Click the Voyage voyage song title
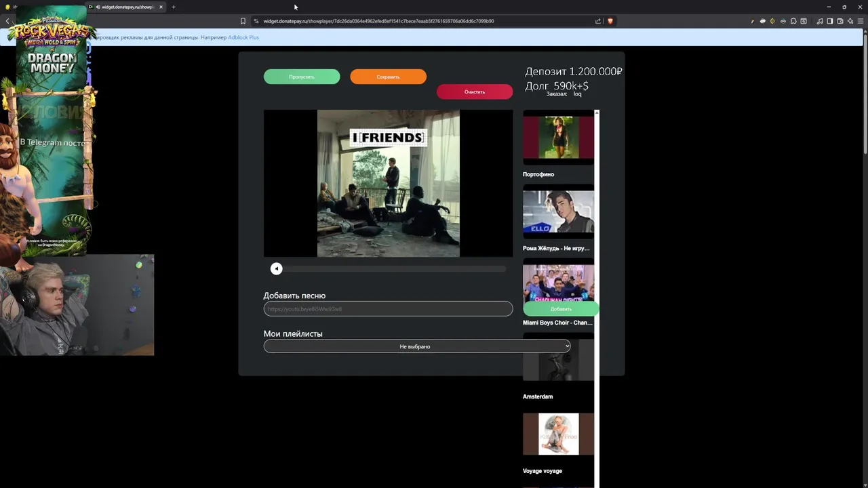 [x=542, y=471]
